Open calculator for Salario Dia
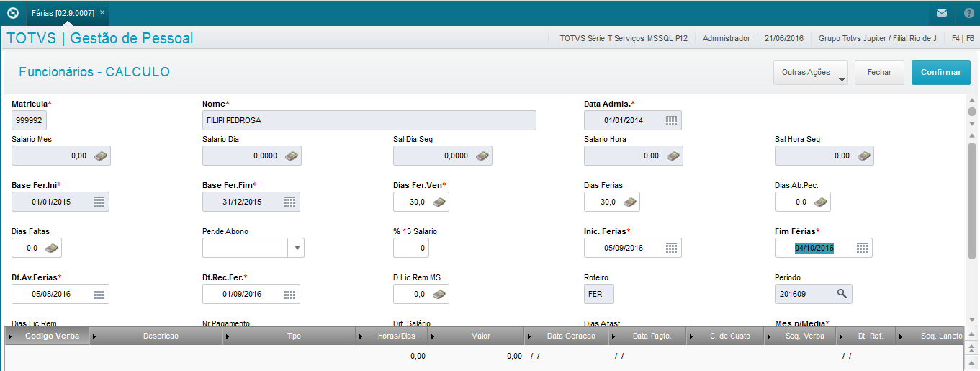This screenshot has height=371, width=980. pos(292,156)
